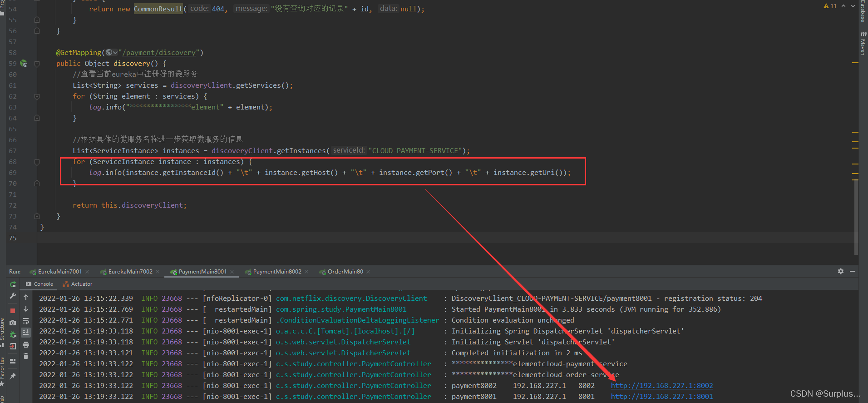
Task: Toggle soft-wrap in the console
Action: (x=26, y=321)
